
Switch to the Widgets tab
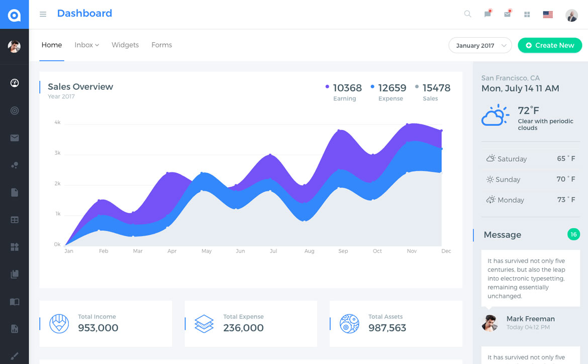click(125, 45)
